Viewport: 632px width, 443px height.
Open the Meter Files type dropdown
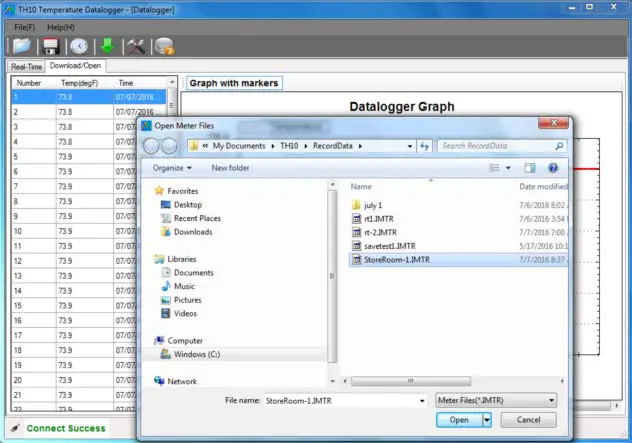click(x=496, y=400)
